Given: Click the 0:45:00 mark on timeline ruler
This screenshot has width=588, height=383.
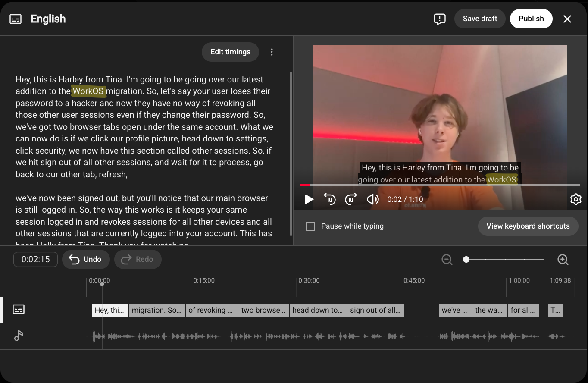Looking at the screenshot, I should click(414, 280).
